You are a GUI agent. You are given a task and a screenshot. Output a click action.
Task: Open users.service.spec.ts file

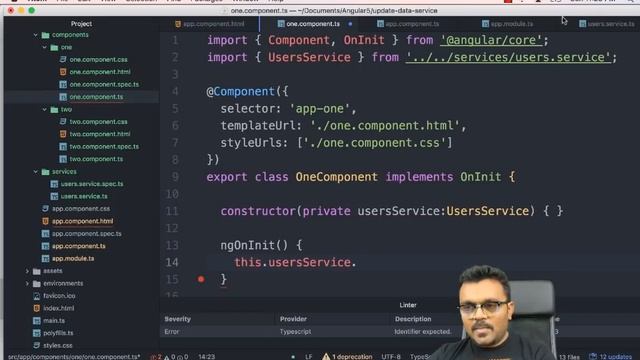[x=92, y=184]
